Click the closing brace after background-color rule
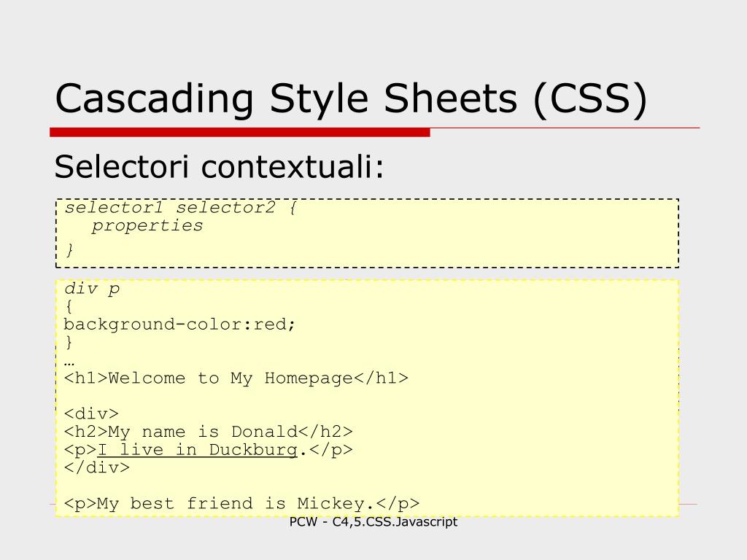Image resolution: width=747 pixels, height=560 pixels. tap(69, 342)
